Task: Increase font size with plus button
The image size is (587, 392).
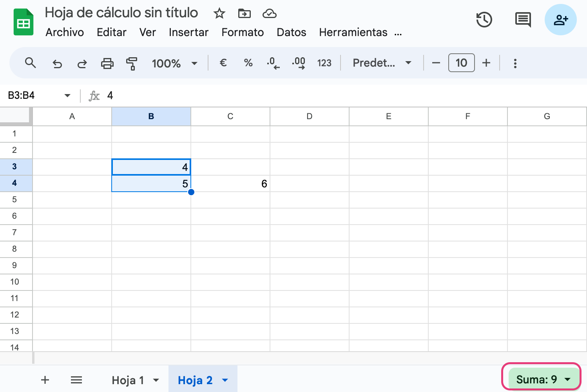Action: 486,63
